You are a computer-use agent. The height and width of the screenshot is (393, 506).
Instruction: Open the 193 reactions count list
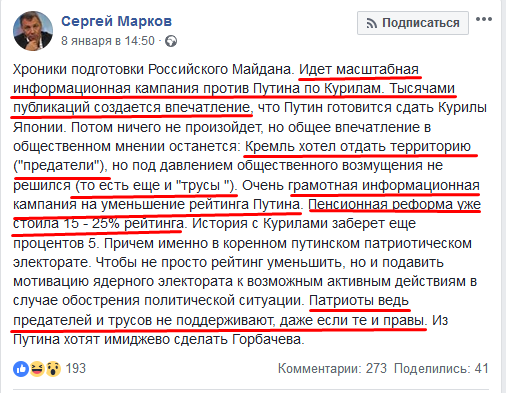coord(76,369)
